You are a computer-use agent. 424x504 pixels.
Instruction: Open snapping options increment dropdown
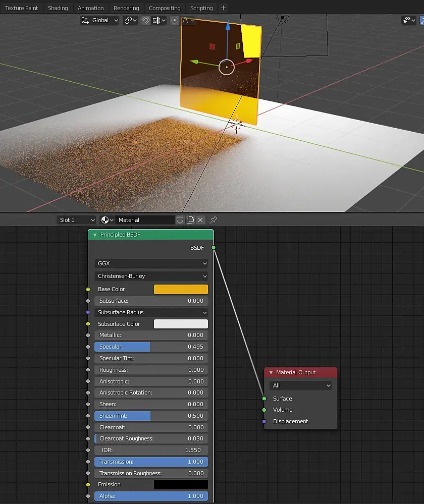pyautogui.click(x=159, y=20)
